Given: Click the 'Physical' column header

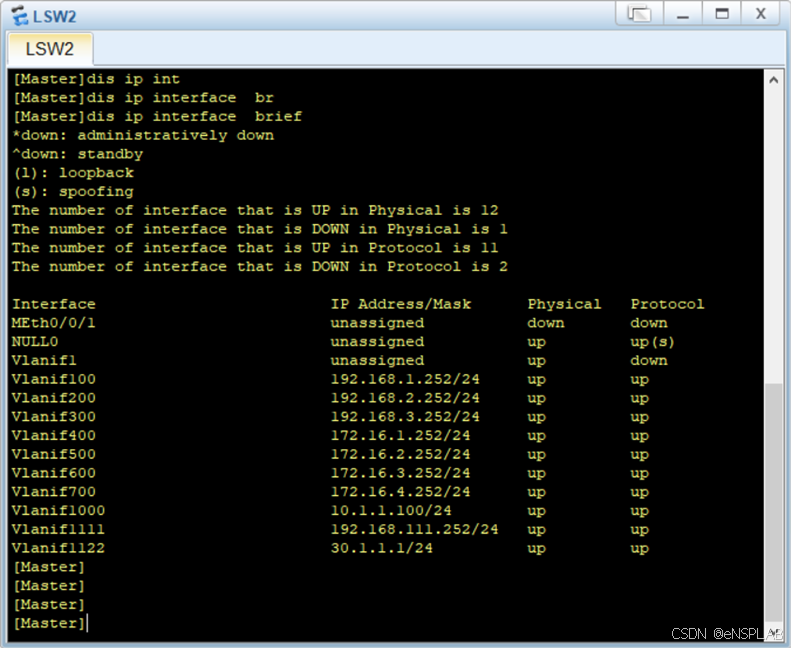Looking at the screenshot, I should pos(564,304).
